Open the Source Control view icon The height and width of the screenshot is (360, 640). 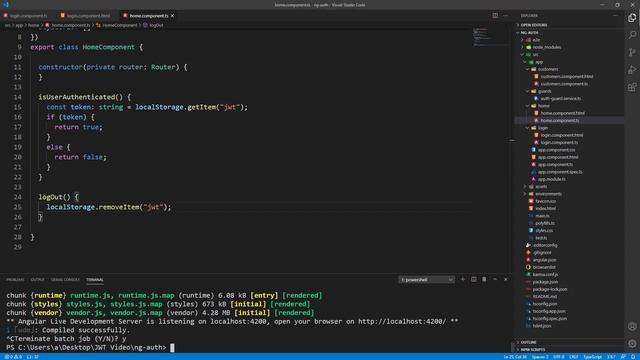point(632,52)
